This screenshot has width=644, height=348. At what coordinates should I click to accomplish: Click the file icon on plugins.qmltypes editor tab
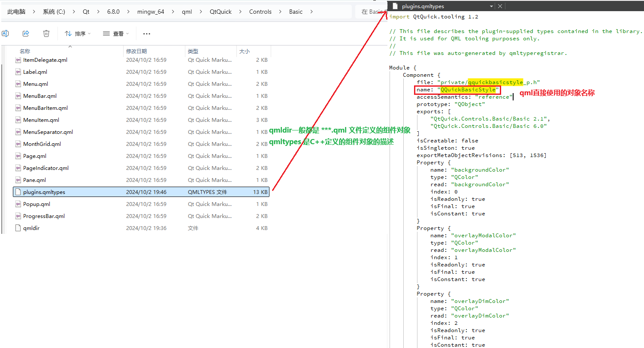click(x=395, y=6)
